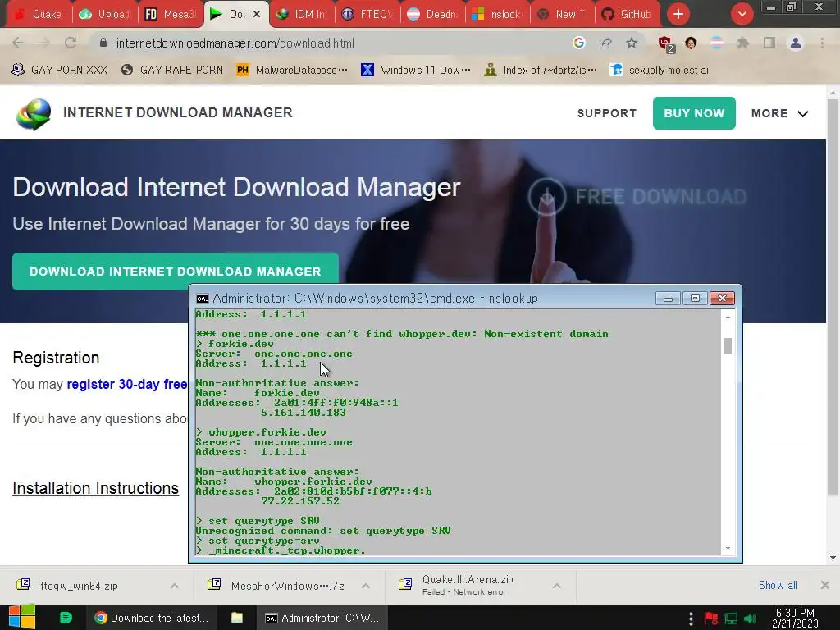Click the cmd window scrollbar thumb
Screen dimensions: 840x630
[x=728, y=346]
